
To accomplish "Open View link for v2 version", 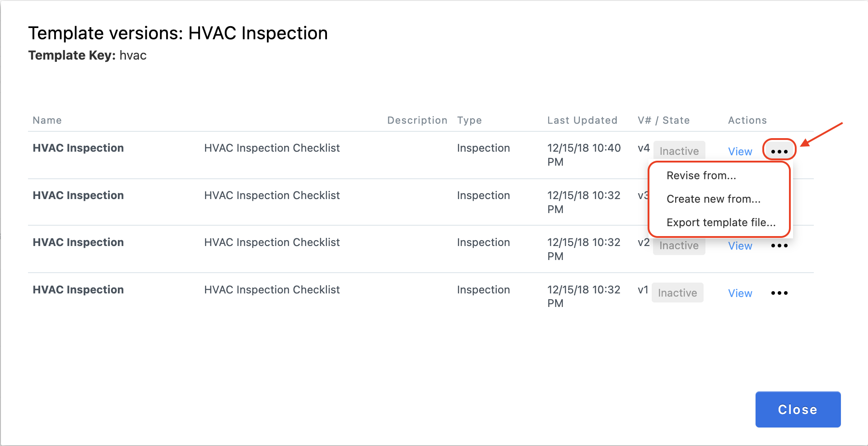I will click(x=740, y=246).
